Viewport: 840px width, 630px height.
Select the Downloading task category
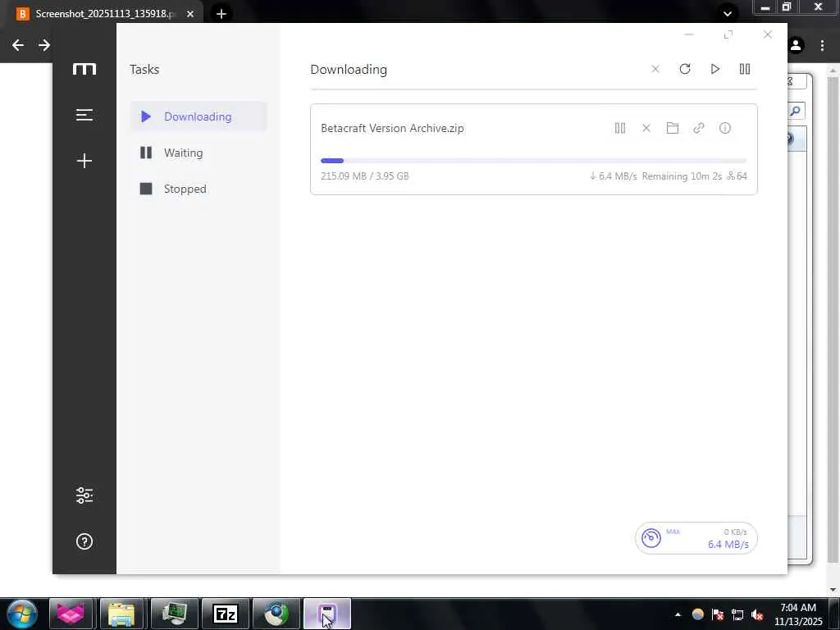[x=199, y=116]
